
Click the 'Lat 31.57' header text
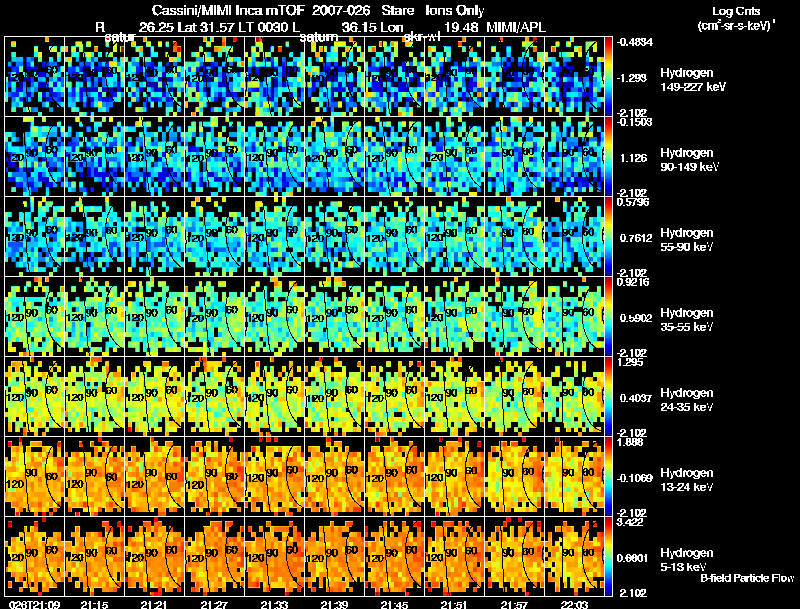click(204, 27)
